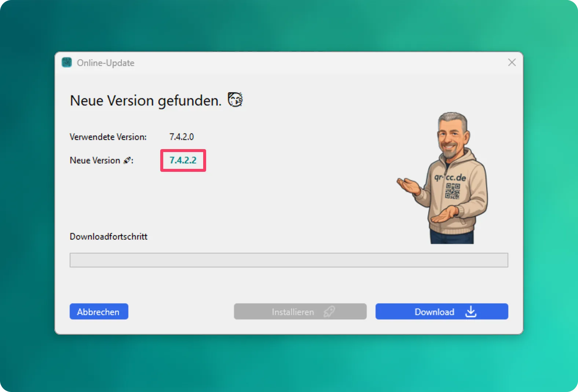Click the qr-cc.de text on the hoodie

450,177
